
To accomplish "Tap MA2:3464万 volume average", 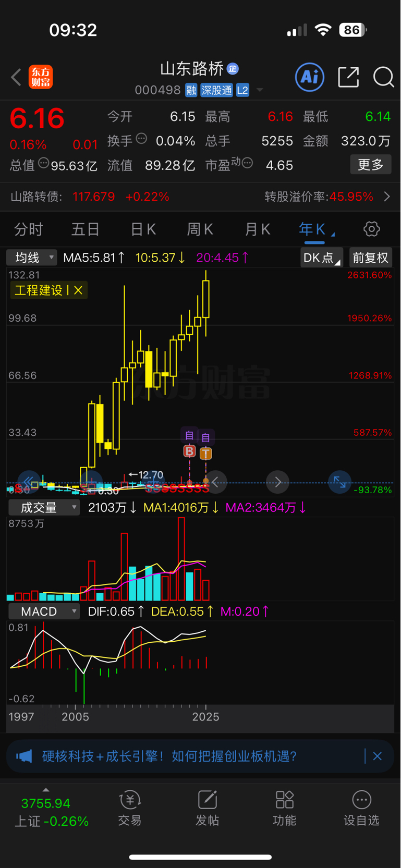I will click(x=266, y=507).
